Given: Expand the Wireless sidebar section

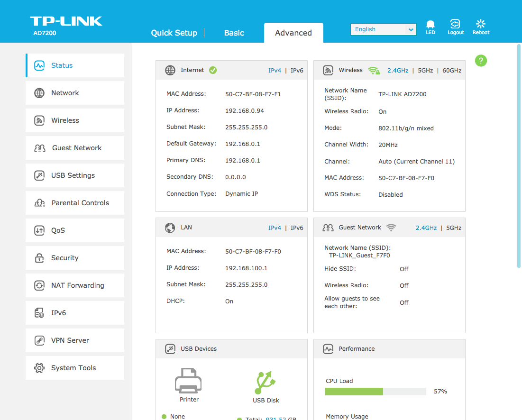Looking at the screenshot, I should pos(75,120).
